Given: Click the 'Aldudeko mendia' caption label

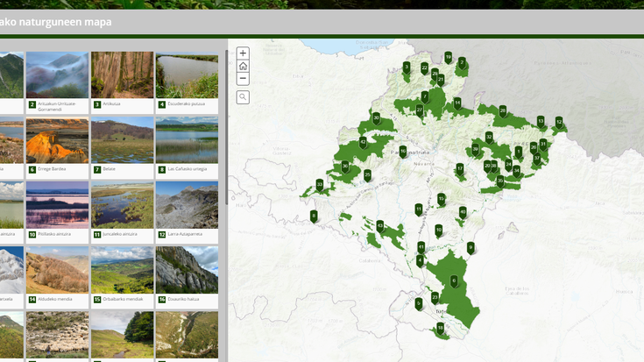Looking at the screenshot, I should (54, 299).
